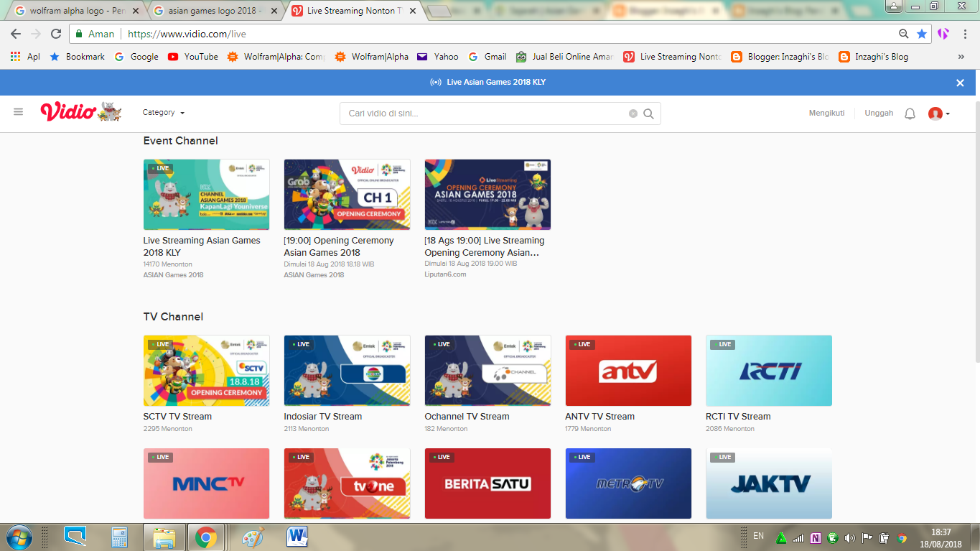This screenshot has width=980, height=551.
Task: Open File Explorer from the taskbar
Action: [164, 537]
